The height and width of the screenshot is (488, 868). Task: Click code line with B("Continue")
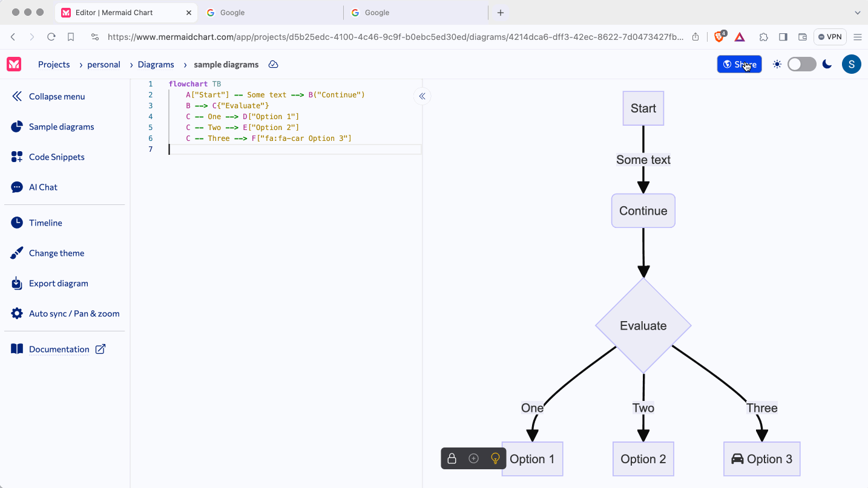coord(275,95)
